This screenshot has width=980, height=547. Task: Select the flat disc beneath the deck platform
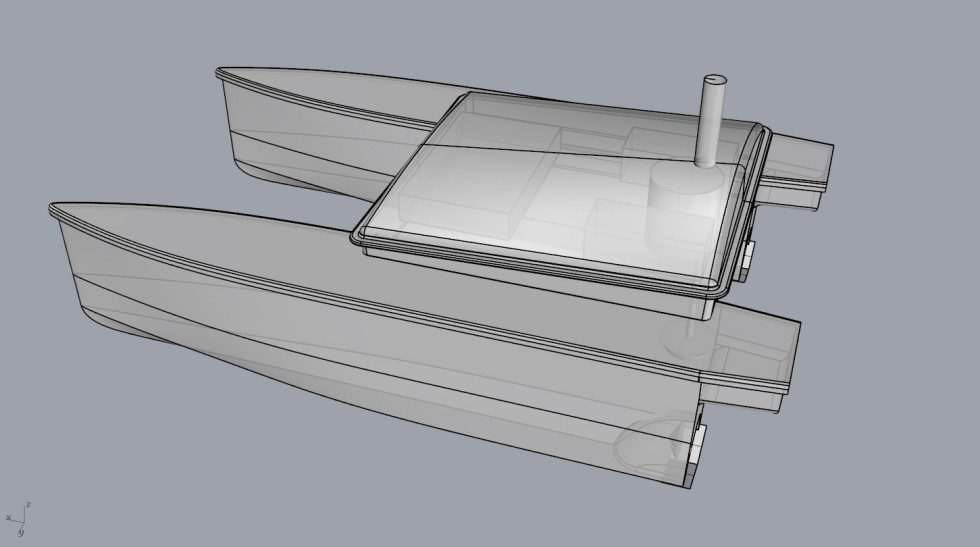688,339
